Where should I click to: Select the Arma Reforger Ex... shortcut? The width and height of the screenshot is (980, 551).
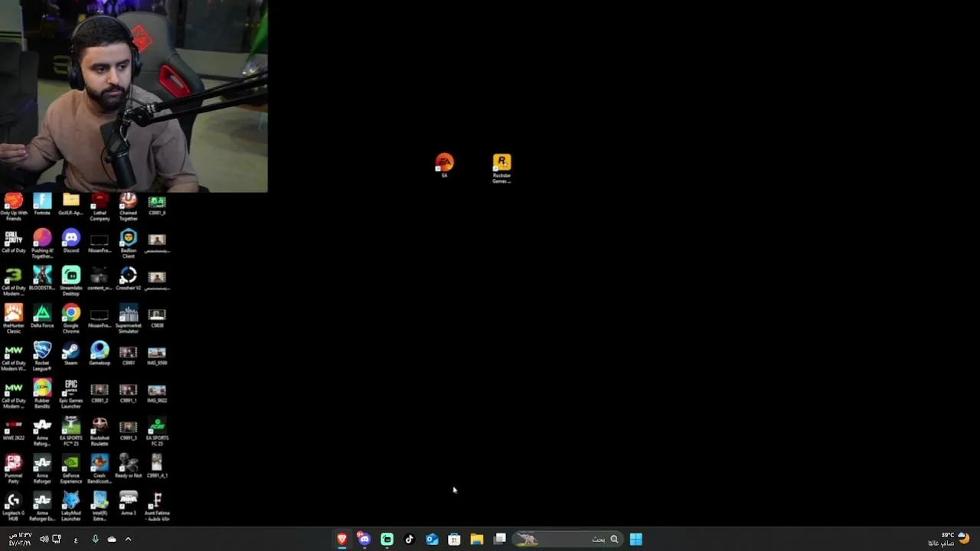point(42,507)
